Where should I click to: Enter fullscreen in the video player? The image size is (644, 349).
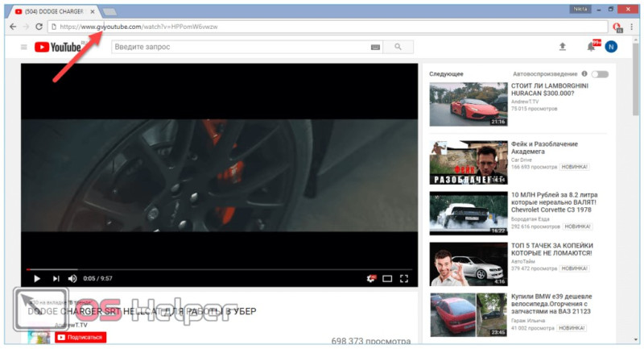pyautogui.click(x=404, y=279)
